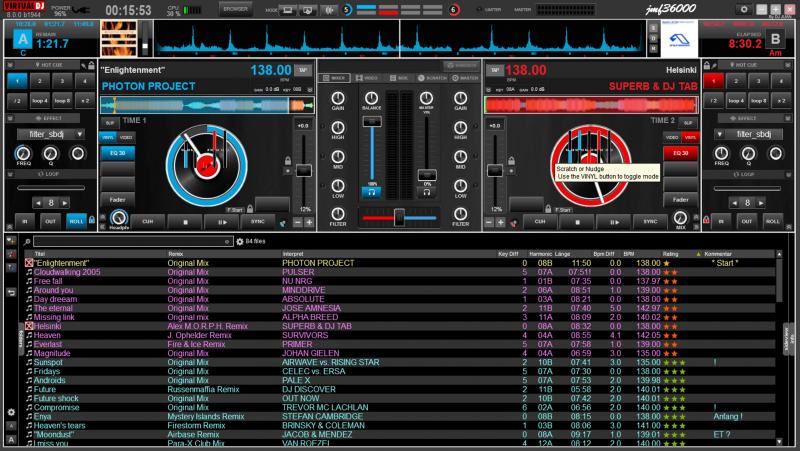
Task: Click the headphone cue button in mixer
Action: point(373,189)
